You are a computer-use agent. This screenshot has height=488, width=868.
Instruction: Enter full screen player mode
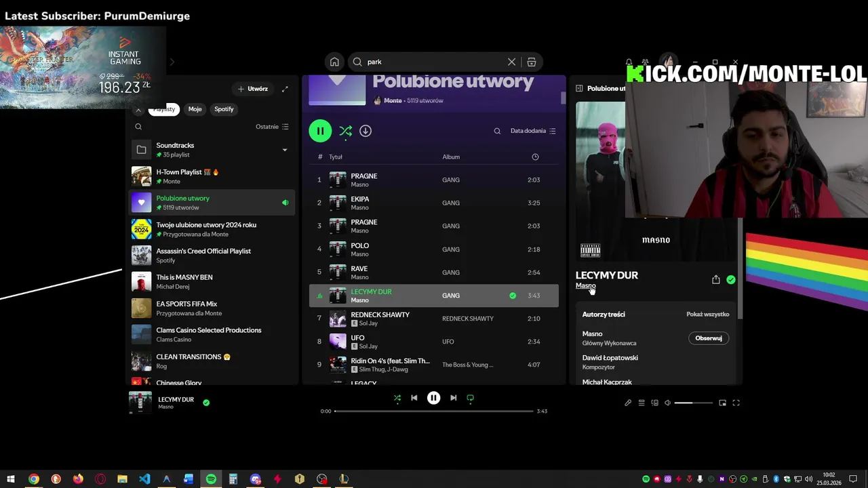(x=736, y=403)
